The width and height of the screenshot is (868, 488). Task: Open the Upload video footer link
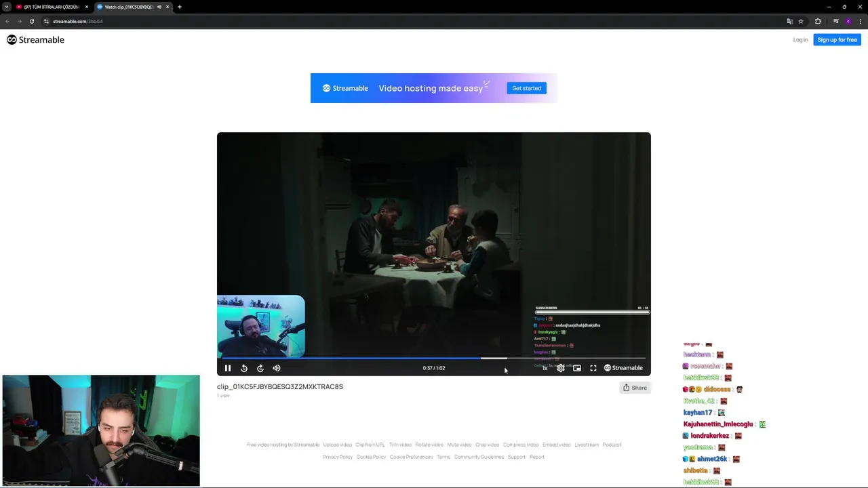point(337,445)
